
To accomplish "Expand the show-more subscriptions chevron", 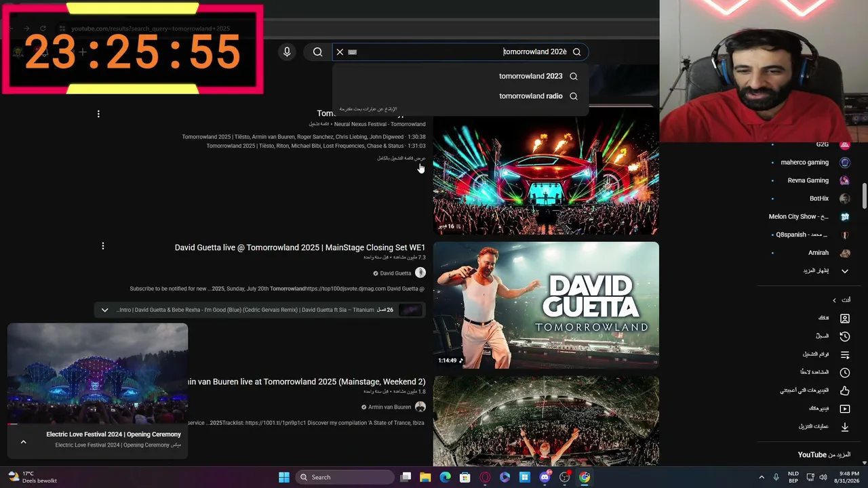I will pos(845,271).
